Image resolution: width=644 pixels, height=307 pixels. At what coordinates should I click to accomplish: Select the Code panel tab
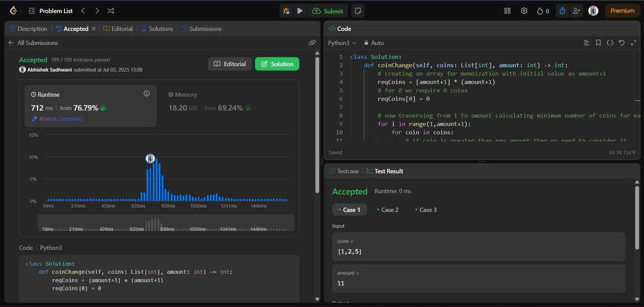coord(339,29)
